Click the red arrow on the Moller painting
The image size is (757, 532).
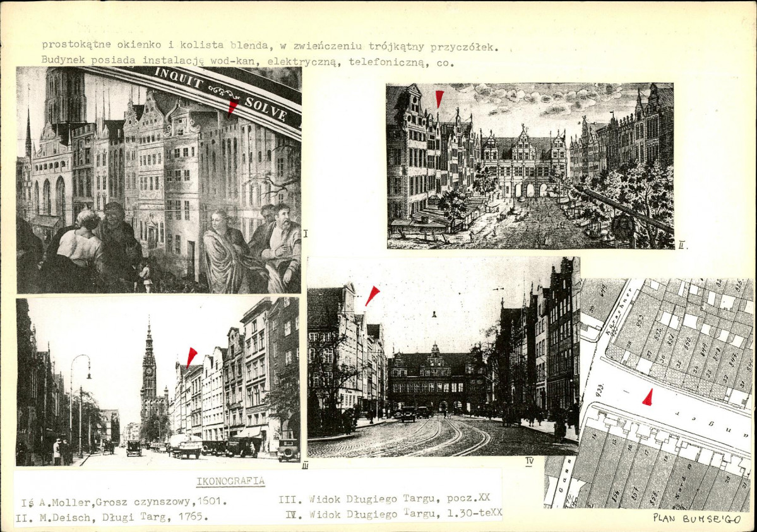pos(232,106)
